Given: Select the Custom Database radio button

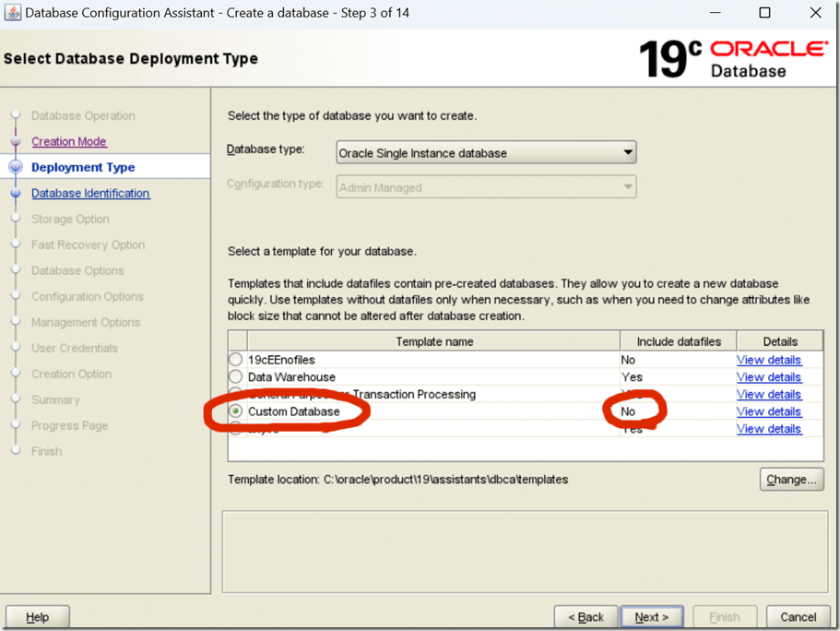Looking at the screenshot, I should click(236, 411).
